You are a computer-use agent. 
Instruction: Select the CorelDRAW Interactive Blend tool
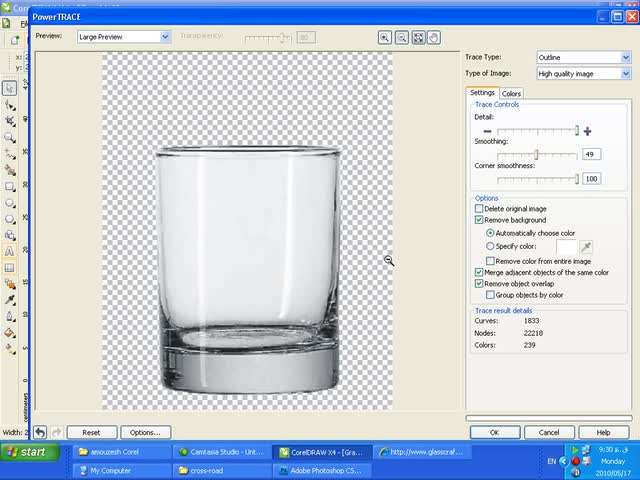click(x=9, y=284)
